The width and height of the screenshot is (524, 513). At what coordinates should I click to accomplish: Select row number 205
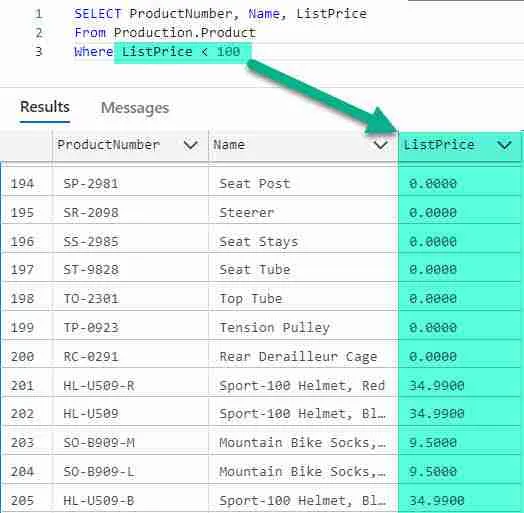click(x=22, y=501)
